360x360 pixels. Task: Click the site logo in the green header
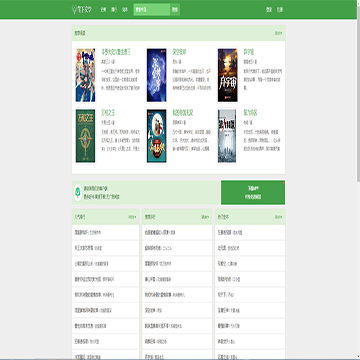coord(82,10)
